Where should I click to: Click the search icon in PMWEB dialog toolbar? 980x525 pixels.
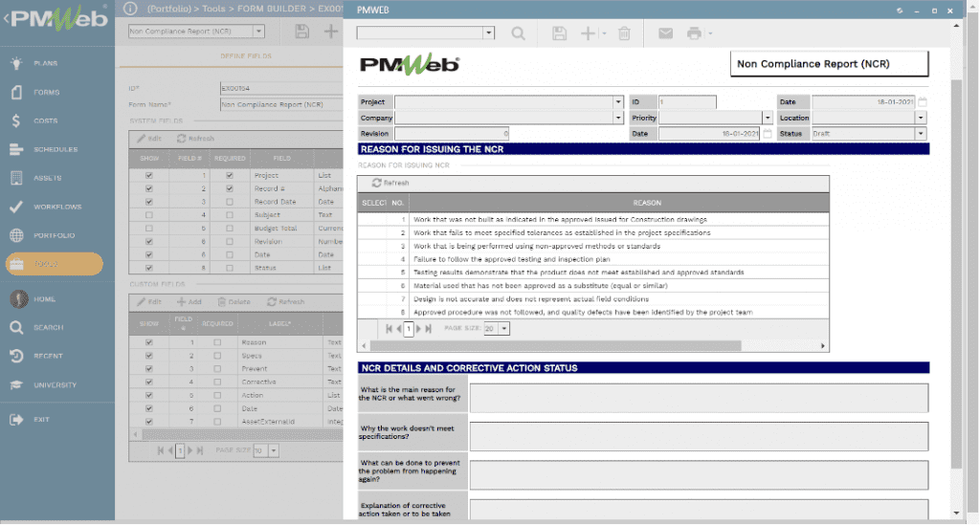pos(518,33)
